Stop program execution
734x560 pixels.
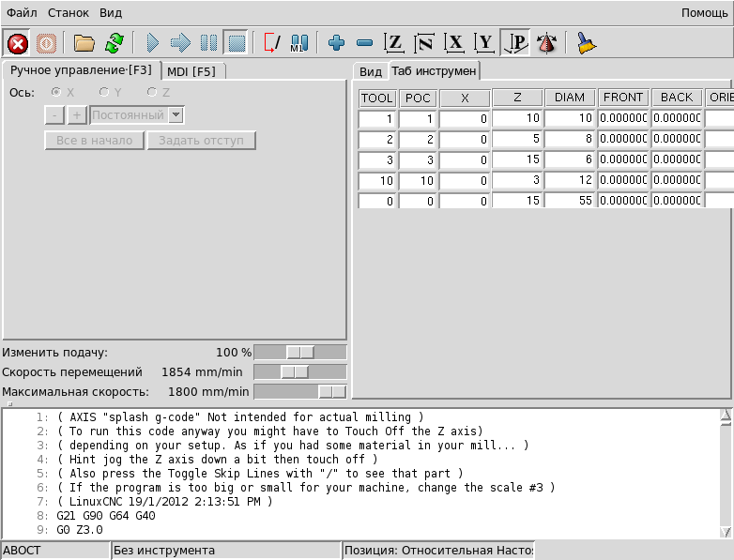click(x=237, y=43)
